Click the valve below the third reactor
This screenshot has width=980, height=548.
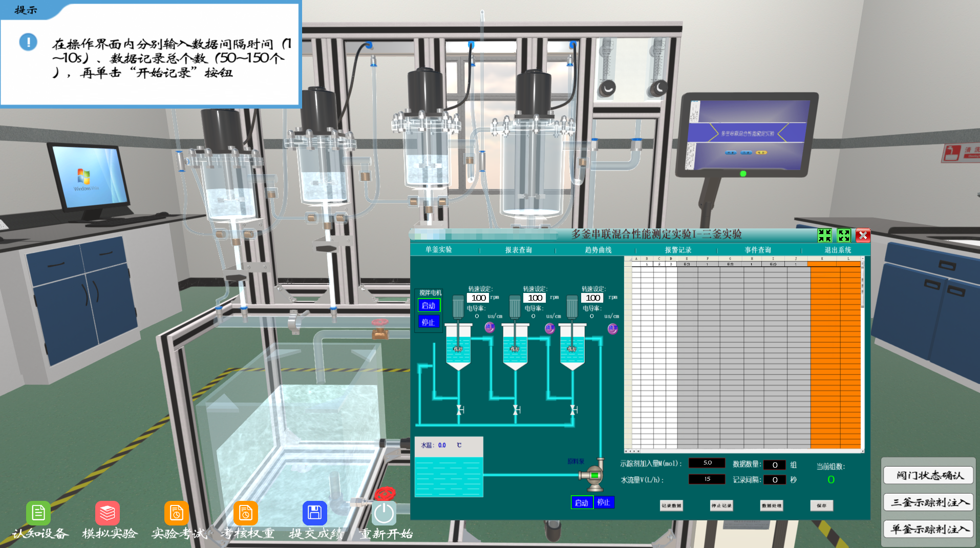pyautogui.click(x=574, y=410)
